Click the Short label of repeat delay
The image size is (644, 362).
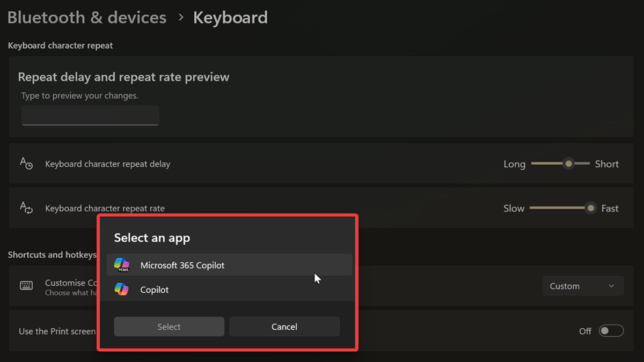(607, 164)
